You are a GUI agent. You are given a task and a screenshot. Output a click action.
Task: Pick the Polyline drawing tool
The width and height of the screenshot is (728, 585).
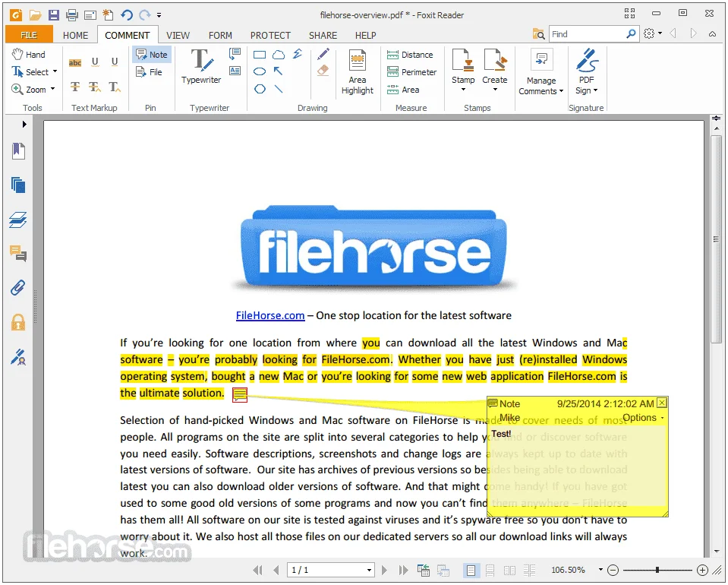point(298,54)
